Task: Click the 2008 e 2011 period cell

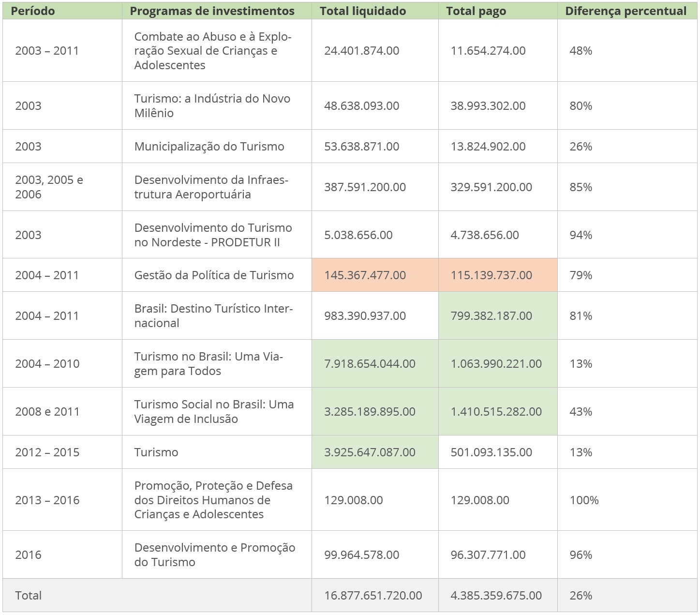Action: pos(47,412)
